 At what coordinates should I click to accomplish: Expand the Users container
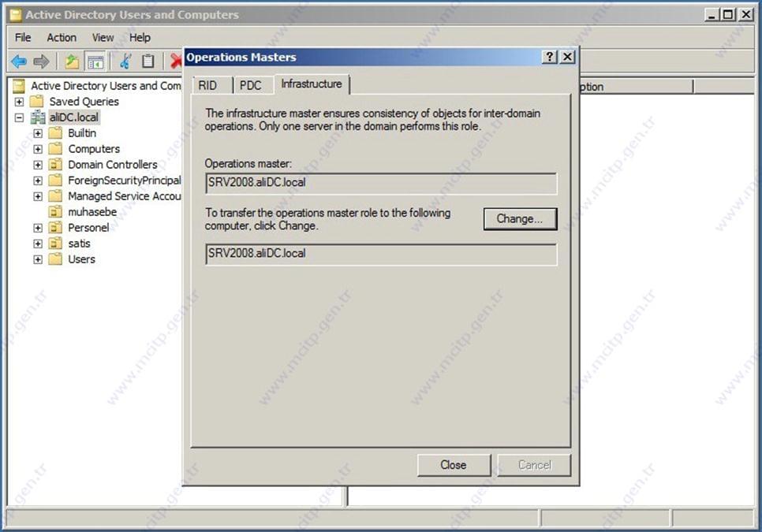(x=38, y=259)
